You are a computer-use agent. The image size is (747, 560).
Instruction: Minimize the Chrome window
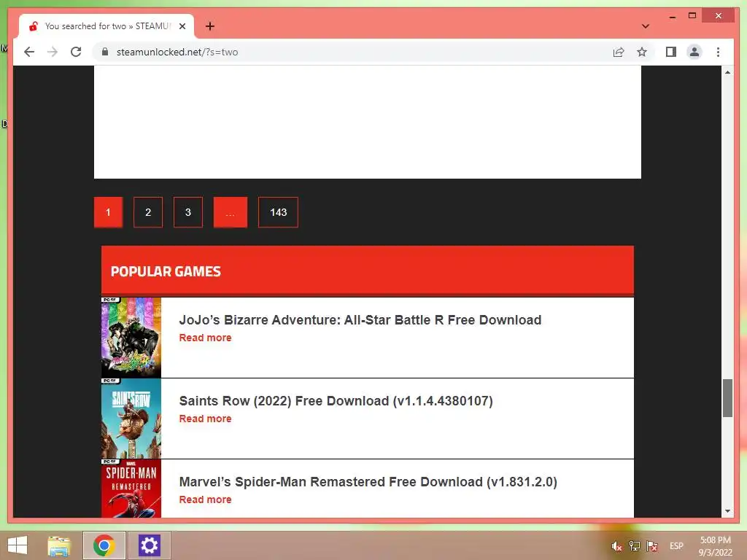tap(672, 16)
